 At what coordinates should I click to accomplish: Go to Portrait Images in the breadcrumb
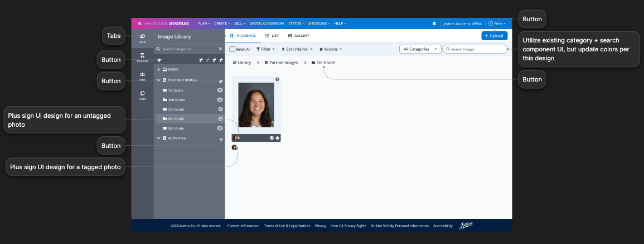pyautogui.click(x=282, y=63)
